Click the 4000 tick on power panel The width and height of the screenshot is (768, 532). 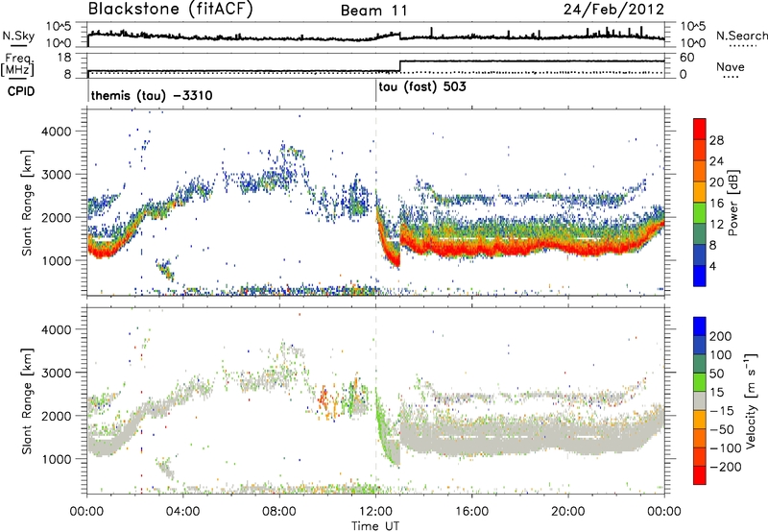click(56, 132)
